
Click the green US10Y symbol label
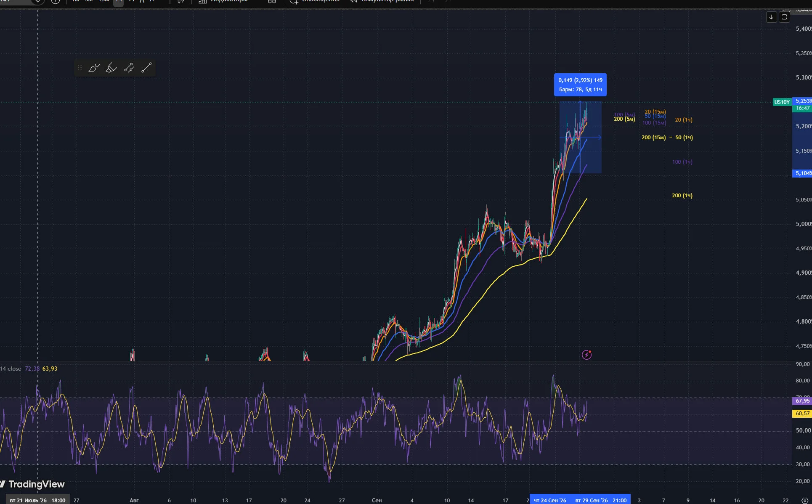click(x=782, y=102)
